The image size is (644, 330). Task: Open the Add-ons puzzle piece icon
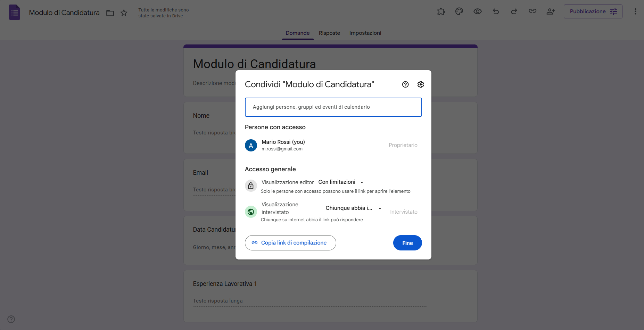pos(441,11)
